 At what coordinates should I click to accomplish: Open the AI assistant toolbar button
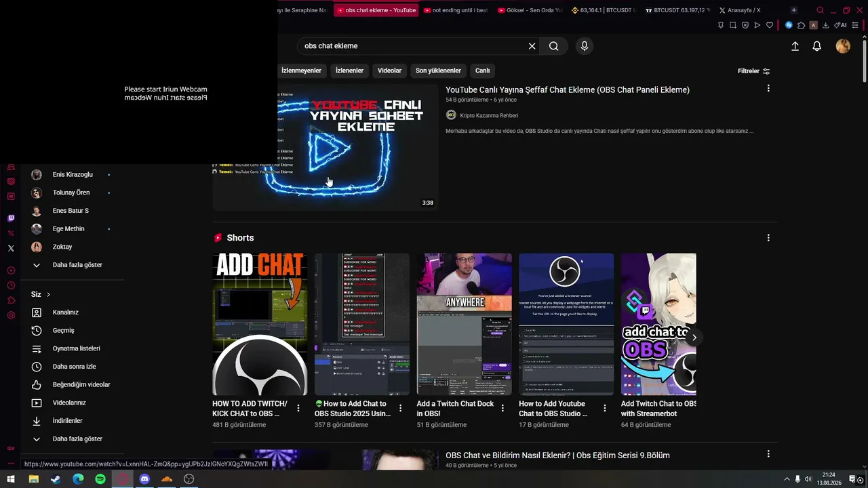coord(841,25)
